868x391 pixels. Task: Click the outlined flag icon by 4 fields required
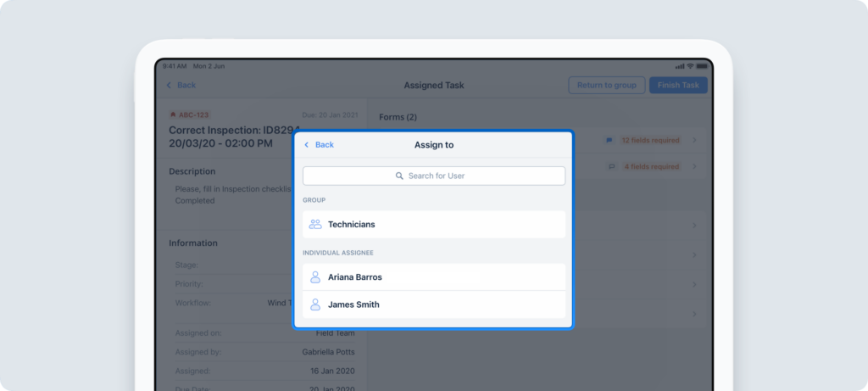pyautogui.click(x=610, y=167)
